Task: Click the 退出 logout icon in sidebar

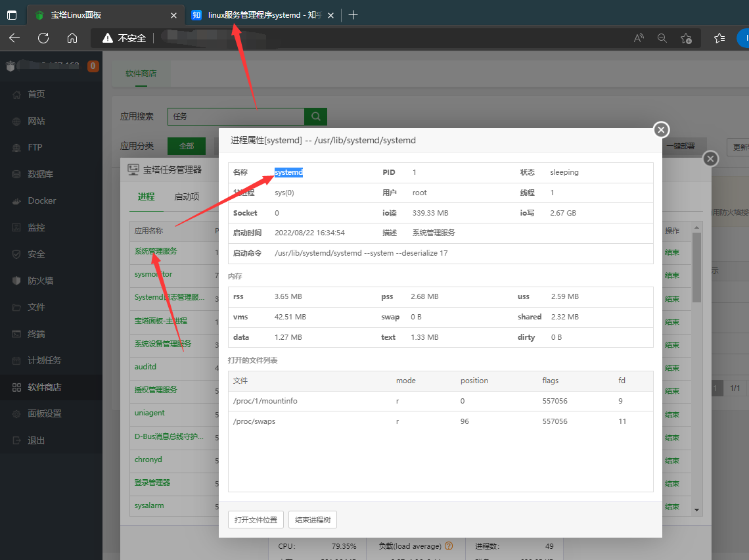Action: point(16,440)
